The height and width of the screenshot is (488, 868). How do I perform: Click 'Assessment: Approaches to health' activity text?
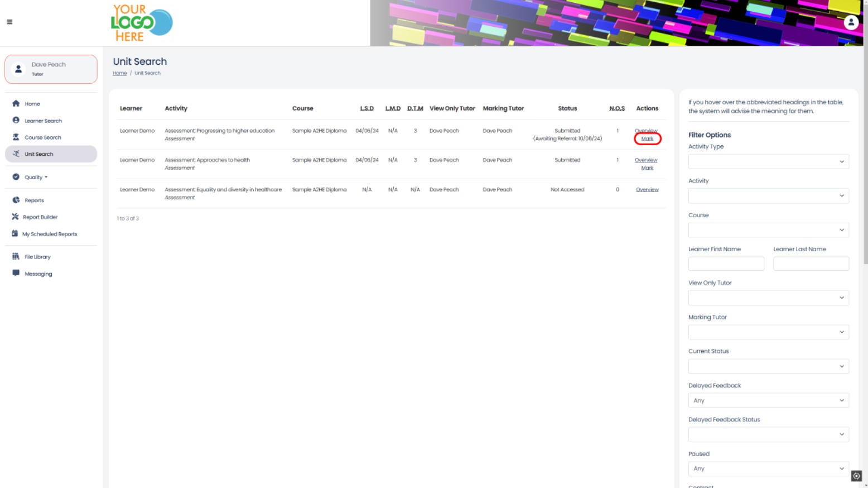click(x=207, y=160)
